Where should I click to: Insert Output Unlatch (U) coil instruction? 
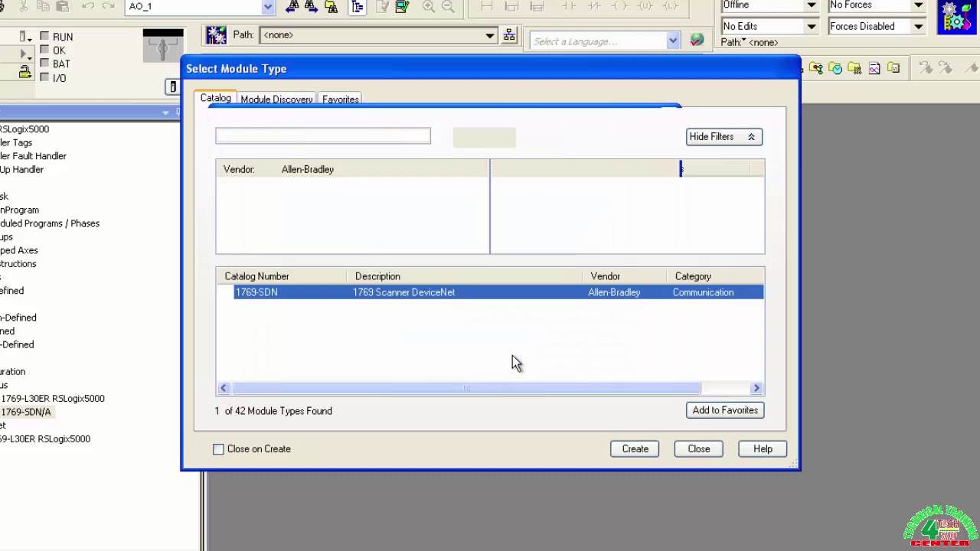point(645,6)
